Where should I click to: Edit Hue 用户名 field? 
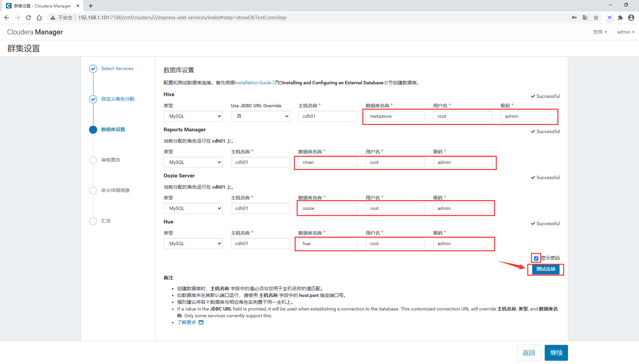[395, 243]
